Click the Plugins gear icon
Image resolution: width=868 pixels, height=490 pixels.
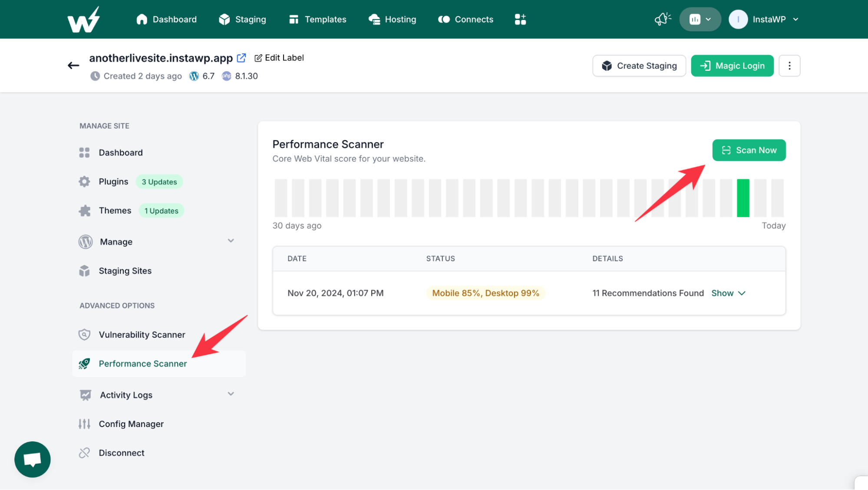click(x=84, y=182)
